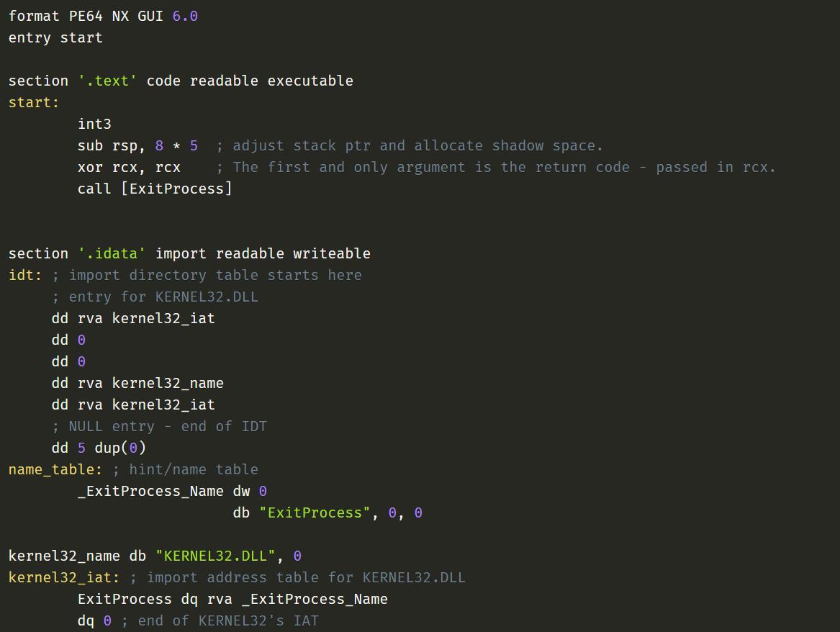This screenshot has height=632, width=840.
Task: Click the 'dd 5 dup(0)' line
Action: point(99,448)
